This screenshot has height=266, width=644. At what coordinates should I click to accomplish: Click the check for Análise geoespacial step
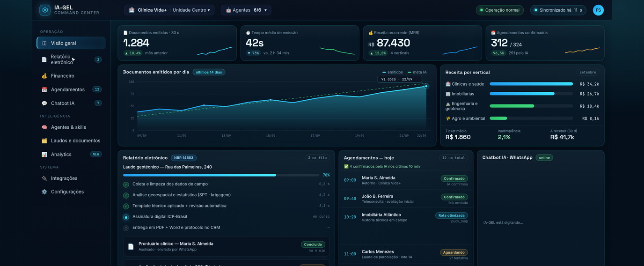[x=126, y=195]
